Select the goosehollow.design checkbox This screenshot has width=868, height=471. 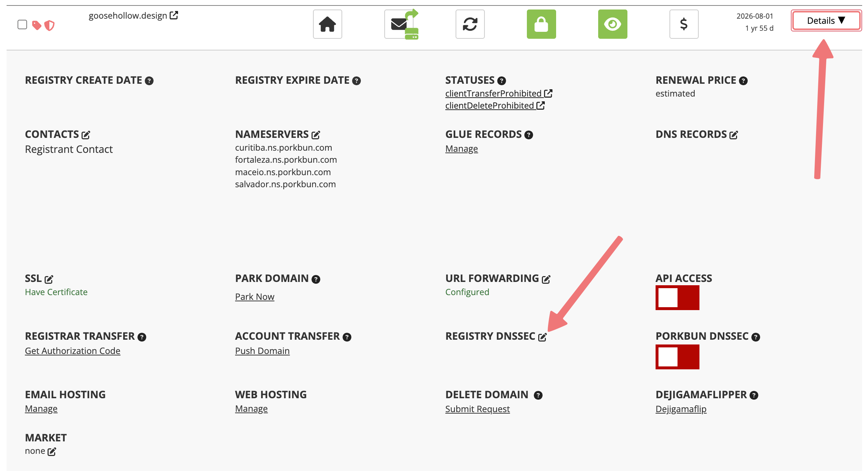tap(22, 25)
